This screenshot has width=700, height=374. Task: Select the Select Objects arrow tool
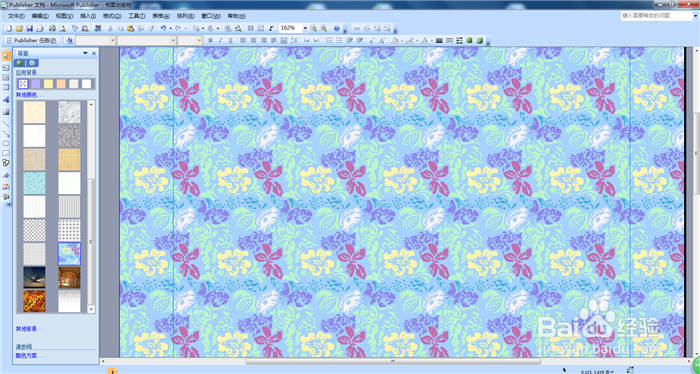click(6, 56)
